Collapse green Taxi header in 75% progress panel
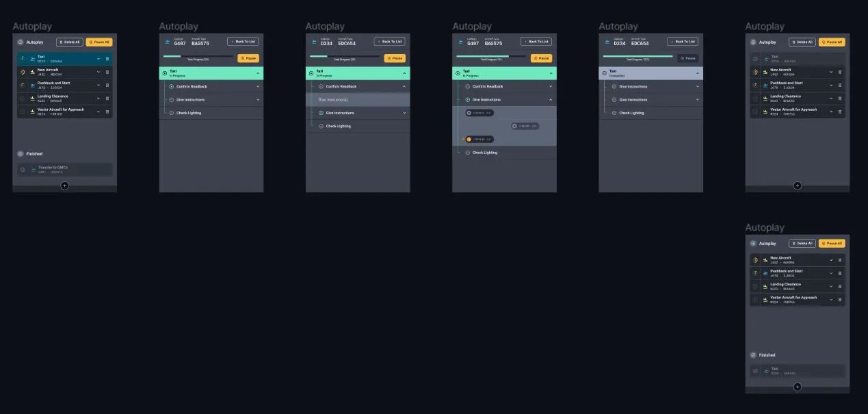 pos(551,73)
